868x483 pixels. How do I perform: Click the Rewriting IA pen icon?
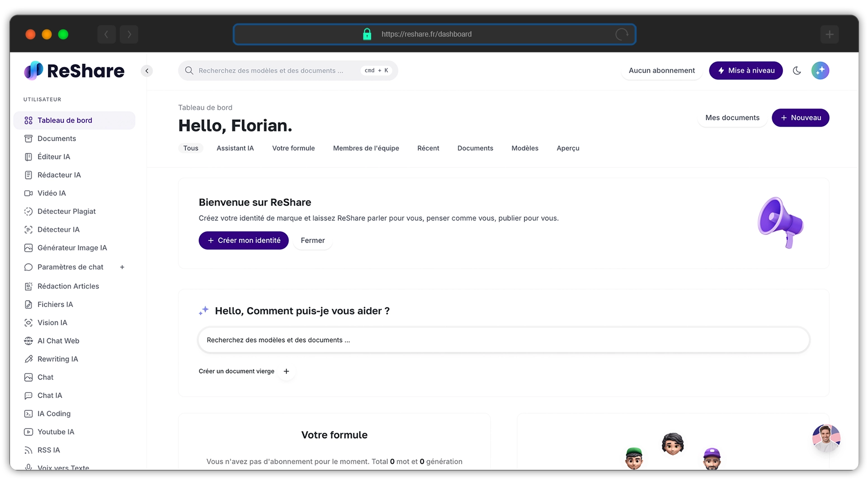[x=28, y=359]
